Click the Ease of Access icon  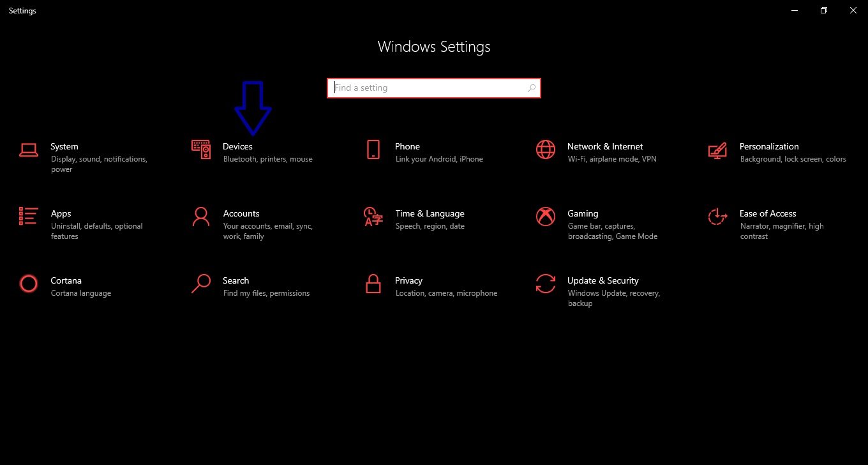pos(718,217)
